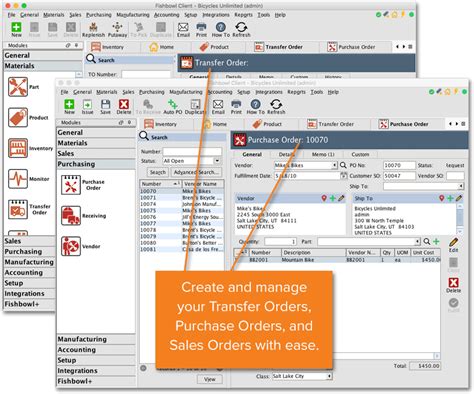Click the Customer SO field
This screenshot has width=474, height=394.
coord(399,176)
